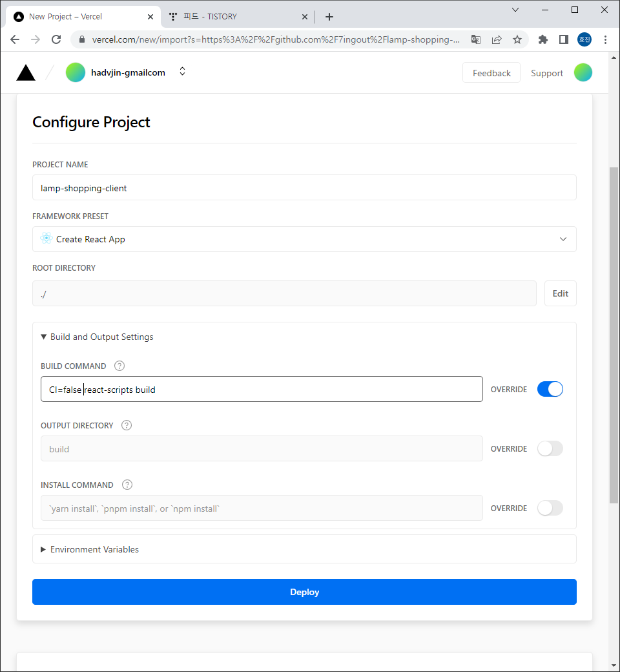The height and width of the screenshot is (672, 620).
Task: Click the page vertical scrollbar thumb
Action: pos(614,335)
